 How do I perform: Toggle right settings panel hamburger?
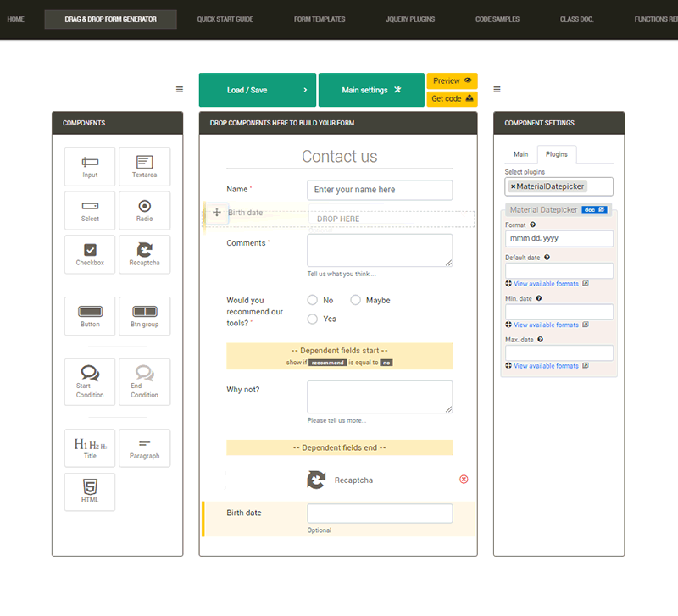497,90
